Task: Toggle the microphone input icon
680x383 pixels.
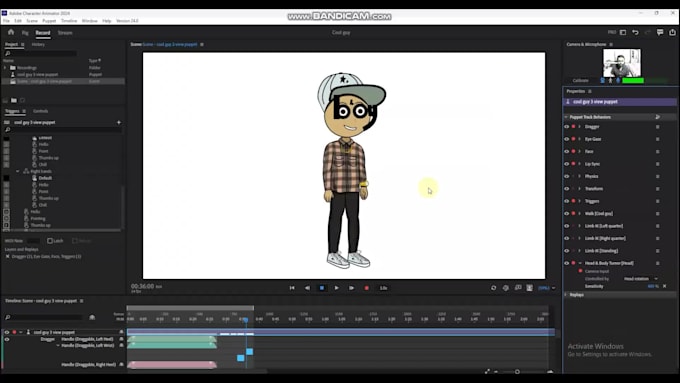Action: (x=618, y=80)
